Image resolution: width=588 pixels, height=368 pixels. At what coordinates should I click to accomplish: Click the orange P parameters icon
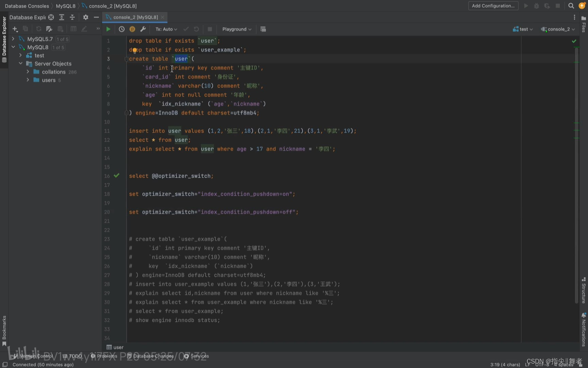(x=132, y=29)
